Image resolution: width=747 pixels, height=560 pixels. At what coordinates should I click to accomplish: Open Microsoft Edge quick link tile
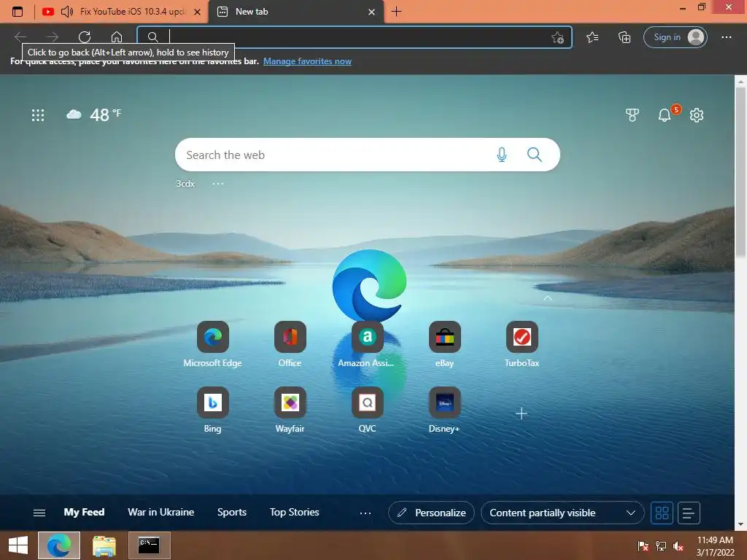click(212, 344)
